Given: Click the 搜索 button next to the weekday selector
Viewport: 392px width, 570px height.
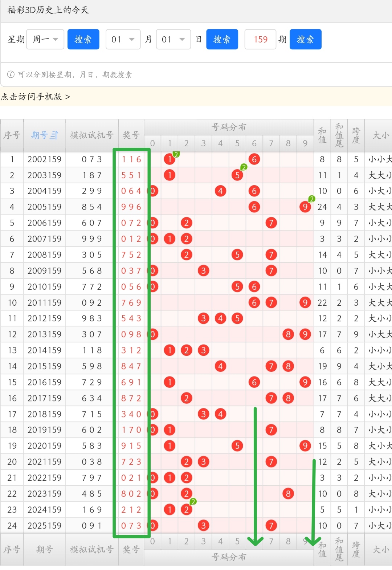Looking at the screenshot, I should 83,39.
